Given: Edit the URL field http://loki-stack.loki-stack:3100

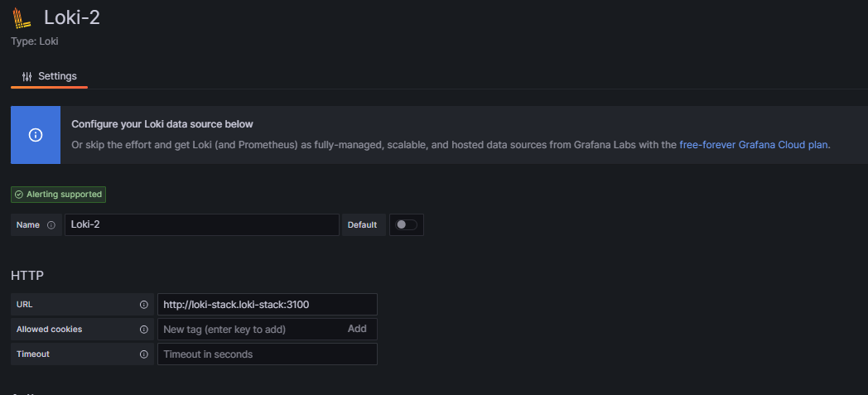Looking at the screenshot, I should [x=268, y=305].
